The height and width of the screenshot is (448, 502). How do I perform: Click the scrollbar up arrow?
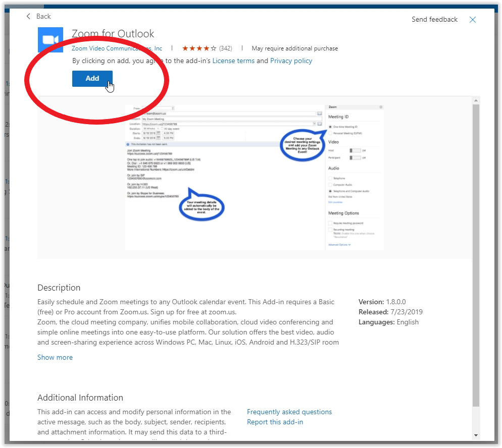(x=476, y=100)
